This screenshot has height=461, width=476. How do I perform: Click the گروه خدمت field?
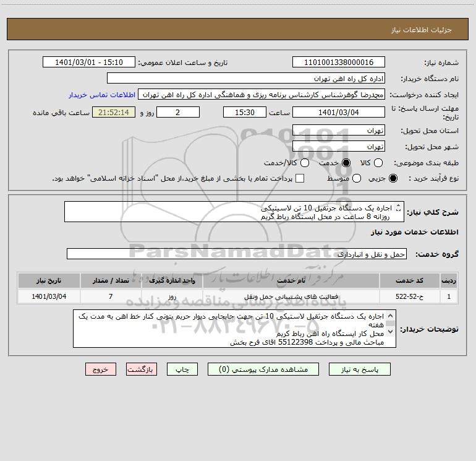pos(237,254)
